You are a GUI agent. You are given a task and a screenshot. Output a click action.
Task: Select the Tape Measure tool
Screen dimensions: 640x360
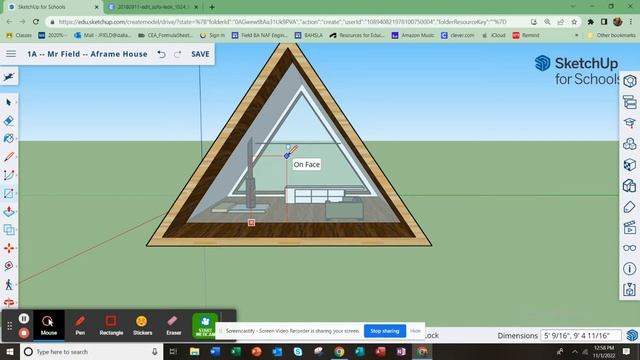click(x=9, y=266)
